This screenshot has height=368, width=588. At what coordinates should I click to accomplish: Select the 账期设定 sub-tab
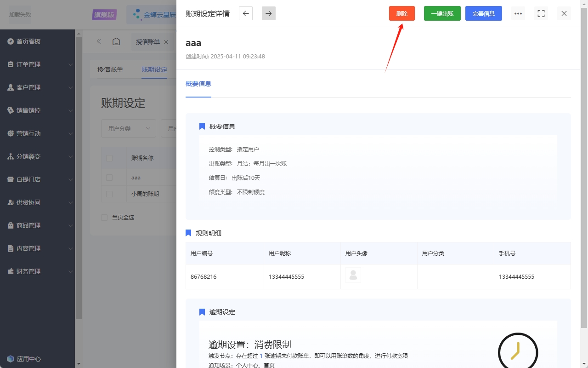click(x=154, y=69)
